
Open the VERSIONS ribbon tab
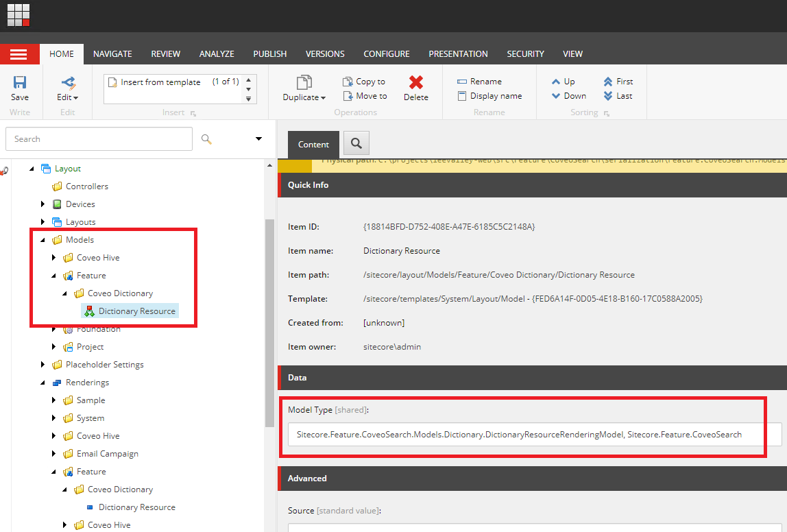(x=325, y=54)
